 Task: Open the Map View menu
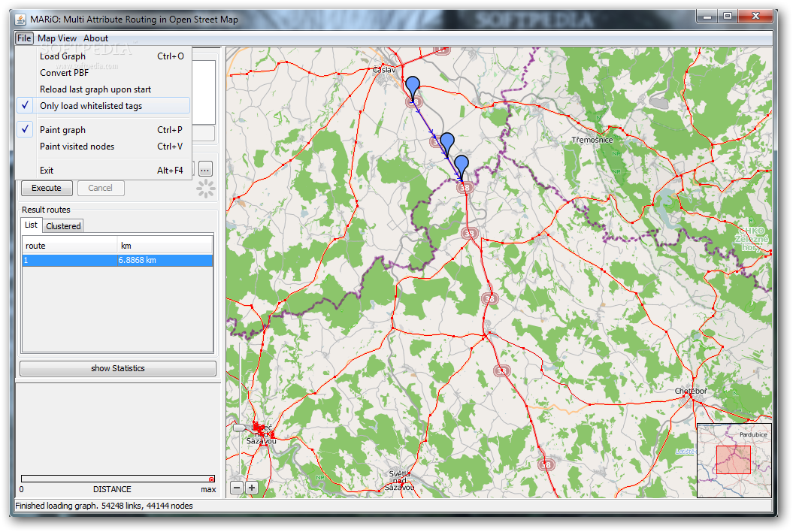click(56, 38)
